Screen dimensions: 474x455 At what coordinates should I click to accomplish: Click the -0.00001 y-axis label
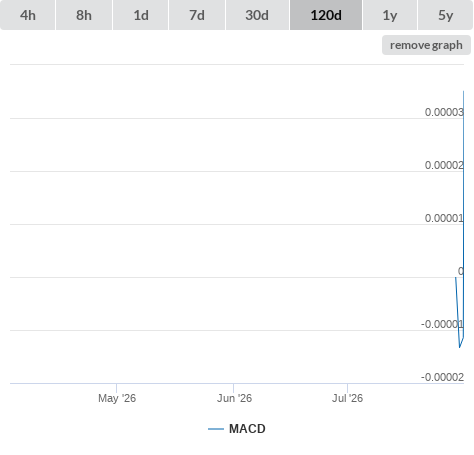(442, 324)
